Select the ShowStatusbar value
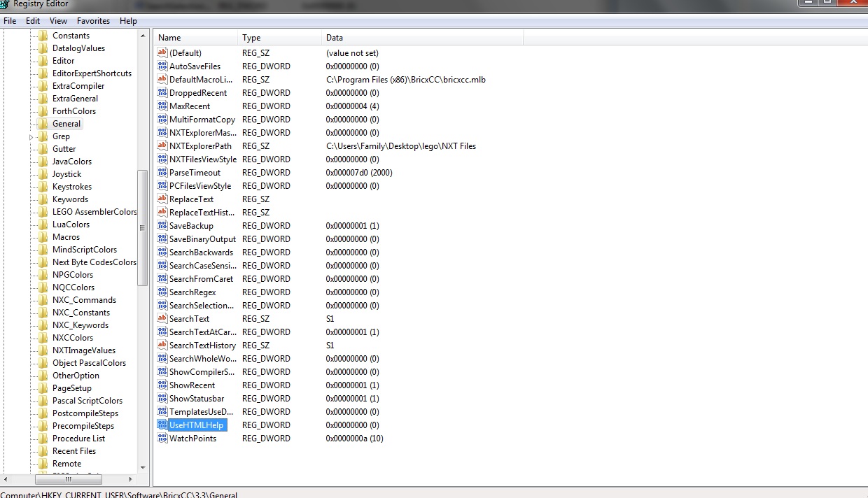The width and height of the screenshot is (868, 498). [x=196, y=399]
